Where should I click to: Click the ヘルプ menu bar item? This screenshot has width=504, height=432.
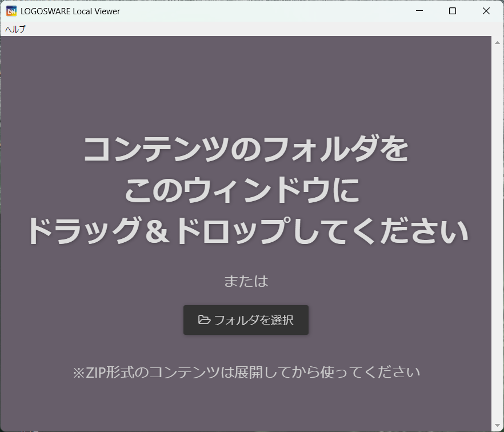point(14,27)
